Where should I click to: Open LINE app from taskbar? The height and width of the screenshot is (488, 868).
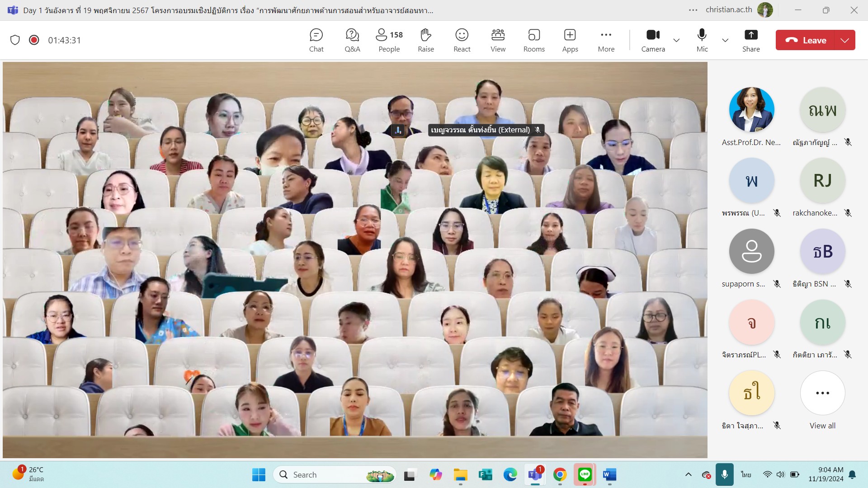pyautogui.click(x=585, y=474)
